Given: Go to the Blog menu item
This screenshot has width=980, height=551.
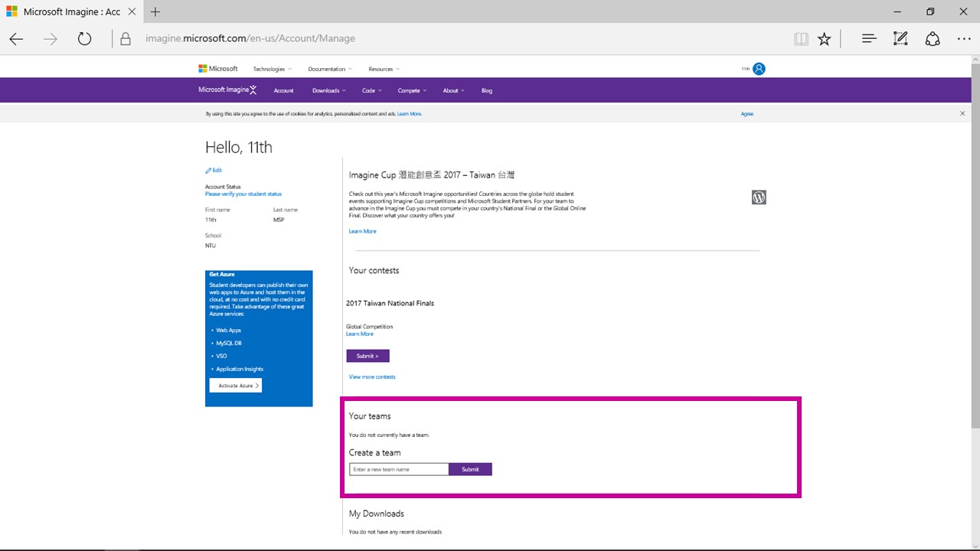Looking at the screenshot, I should [487, 90].
